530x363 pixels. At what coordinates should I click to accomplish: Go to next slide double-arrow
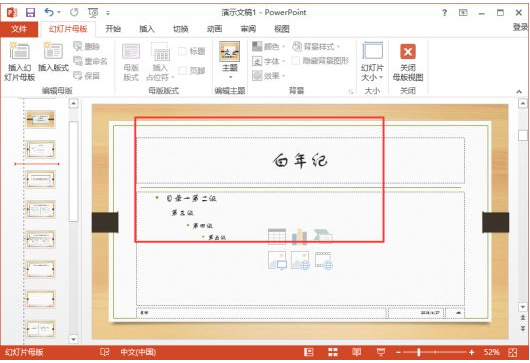tap(523, 328)
